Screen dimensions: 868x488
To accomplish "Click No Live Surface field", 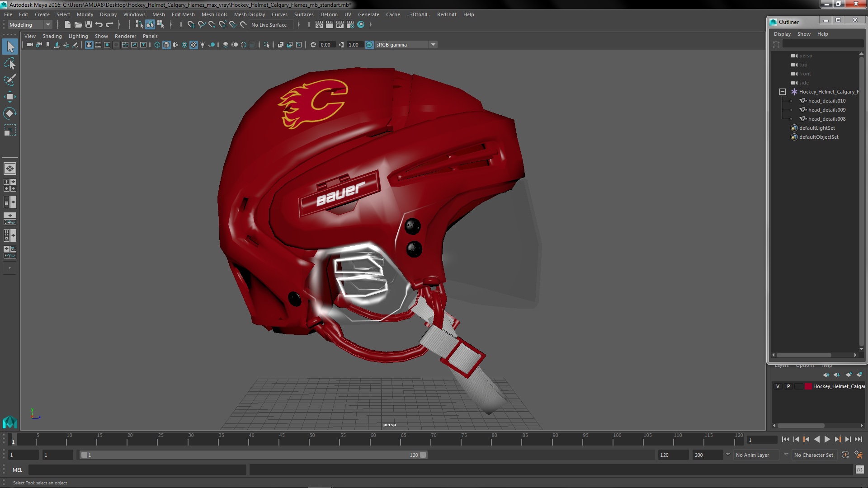I will tap(270, 25).
